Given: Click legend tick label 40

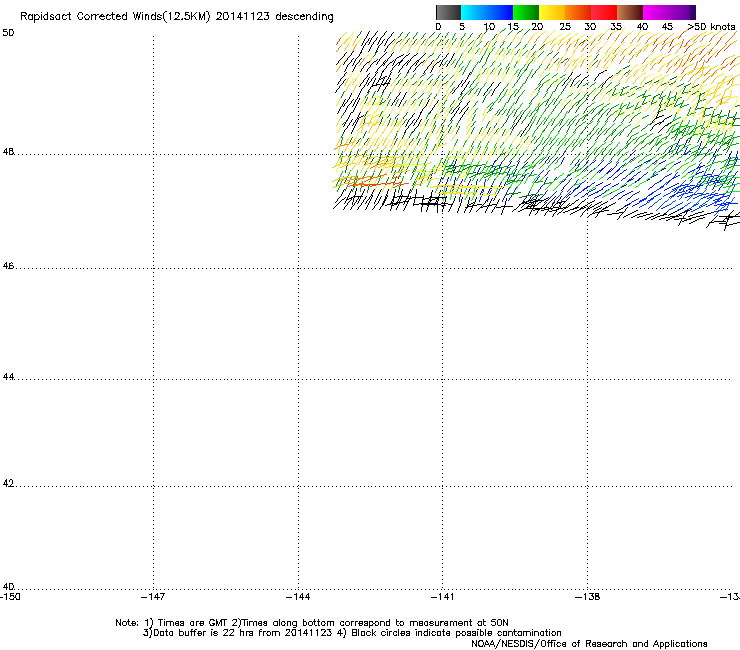Looking at the screenshot, I should (642, 27).
